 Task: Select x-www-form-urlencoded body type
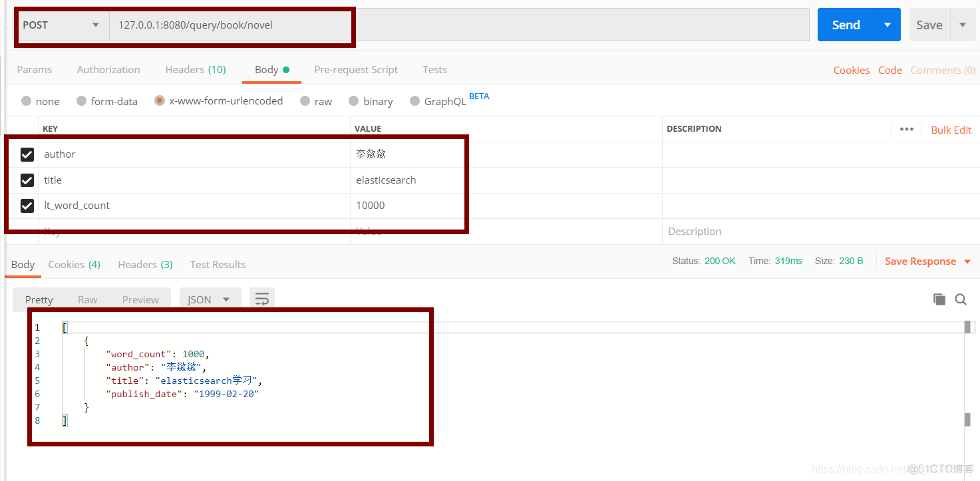(160, 101)
